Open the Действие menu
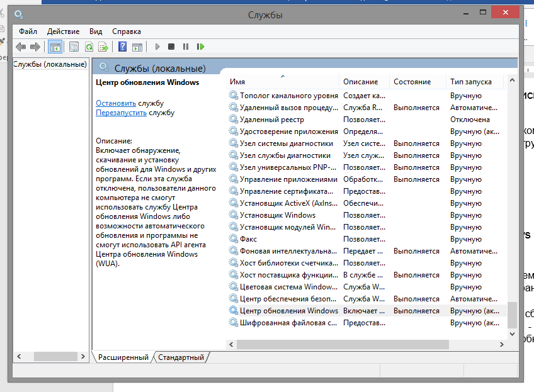Viewport: 534px width, 392px height. click(x=64, y=31)
